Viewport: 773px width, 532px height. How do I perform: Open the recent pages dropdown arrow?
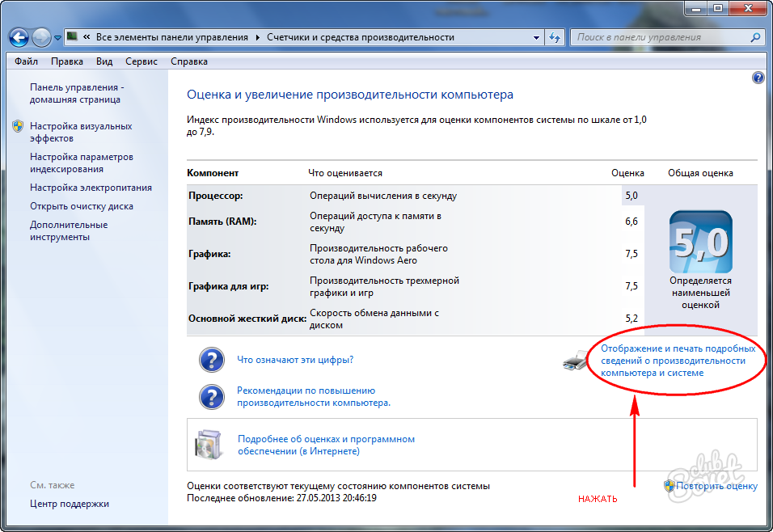tap(57, 38)
